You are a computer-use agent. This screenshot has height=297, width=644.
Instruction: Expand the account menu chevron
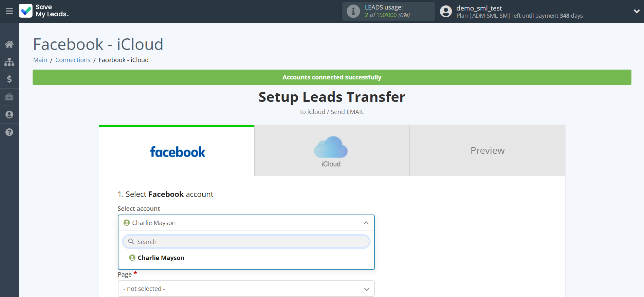(636, 11)
